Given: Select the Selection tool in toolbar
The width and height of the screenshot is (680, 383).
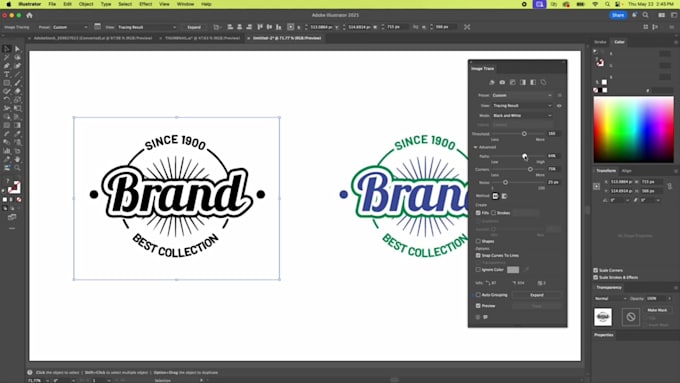Looking at the screenshot, I should tap(7, 49).
